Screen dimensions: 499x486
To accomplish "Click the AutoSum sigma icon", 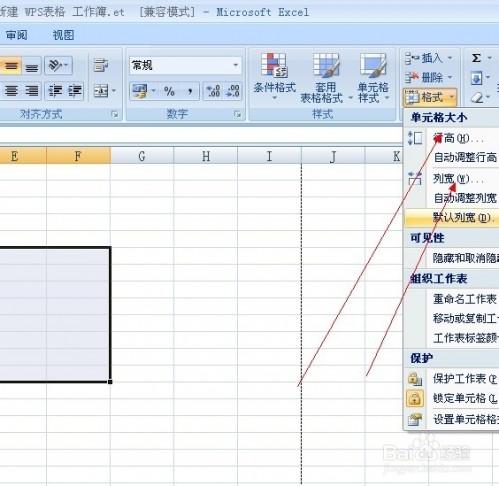I will [476, 58].
